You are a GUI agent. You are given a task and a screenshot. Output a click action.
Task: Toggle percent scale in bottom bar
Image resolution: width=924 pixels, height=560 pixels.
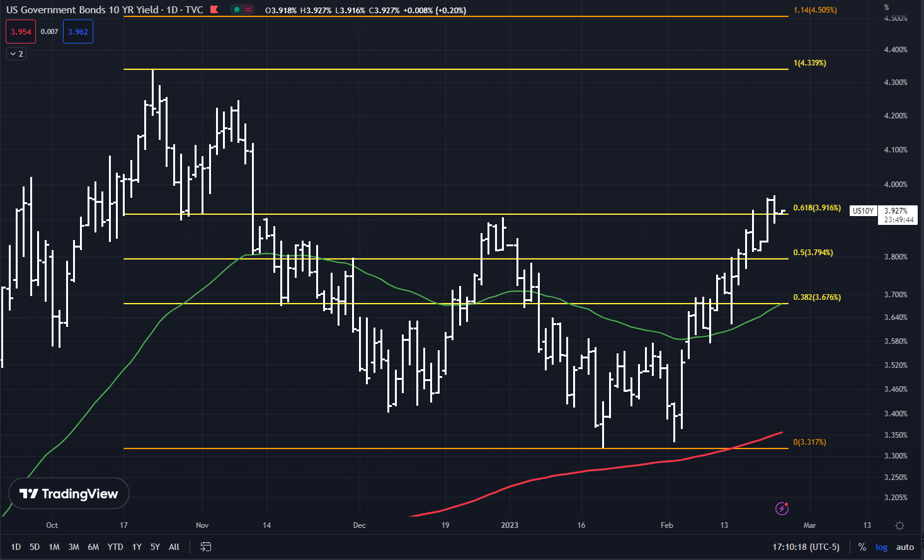[x=862, y=547]
